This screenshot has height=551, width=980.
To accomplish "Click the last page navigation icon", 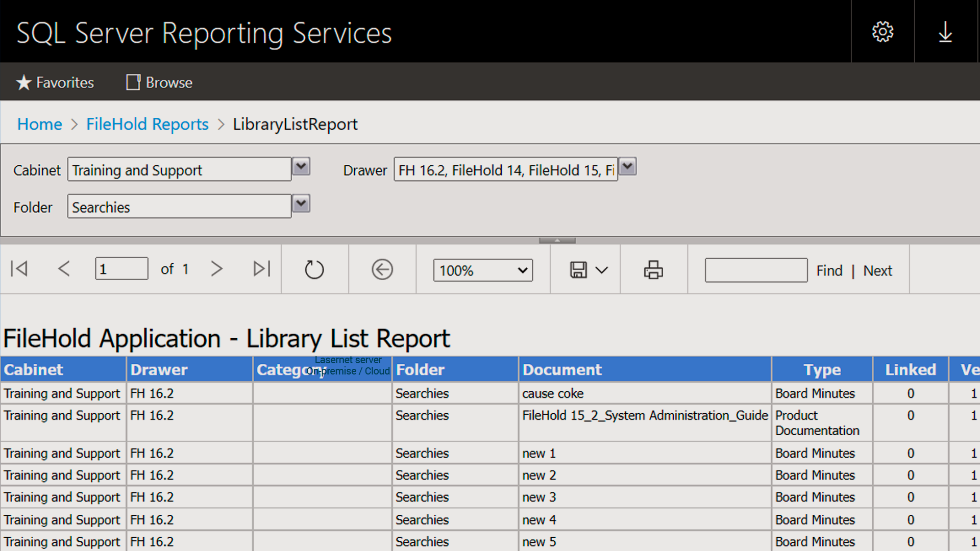I will point(261,269).
